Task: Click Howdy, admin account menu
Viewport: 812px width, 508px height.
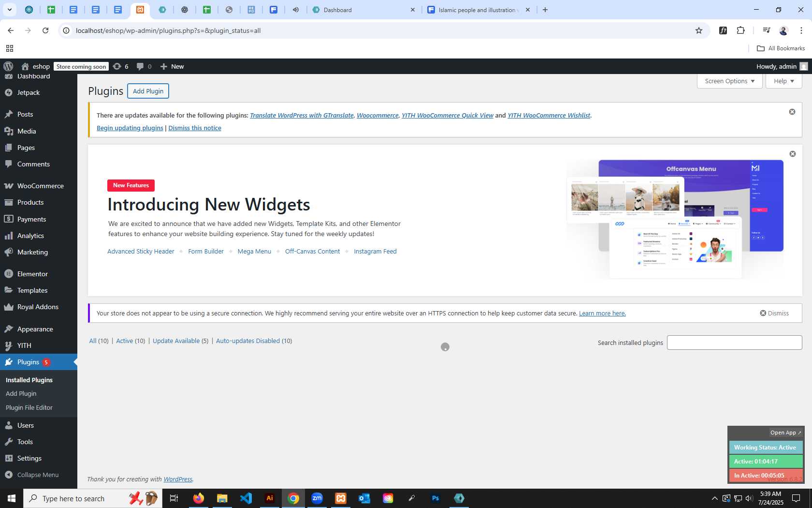Action: click(782, 66)
